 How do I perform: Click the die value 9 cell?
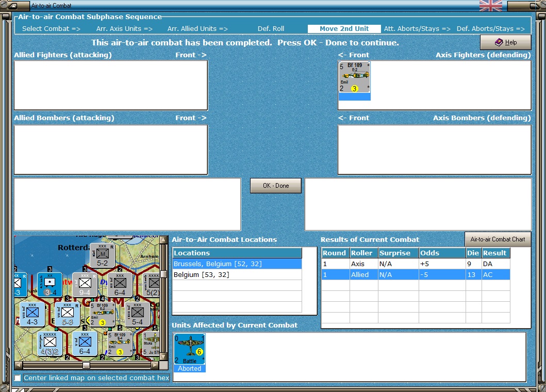point(474,264)
